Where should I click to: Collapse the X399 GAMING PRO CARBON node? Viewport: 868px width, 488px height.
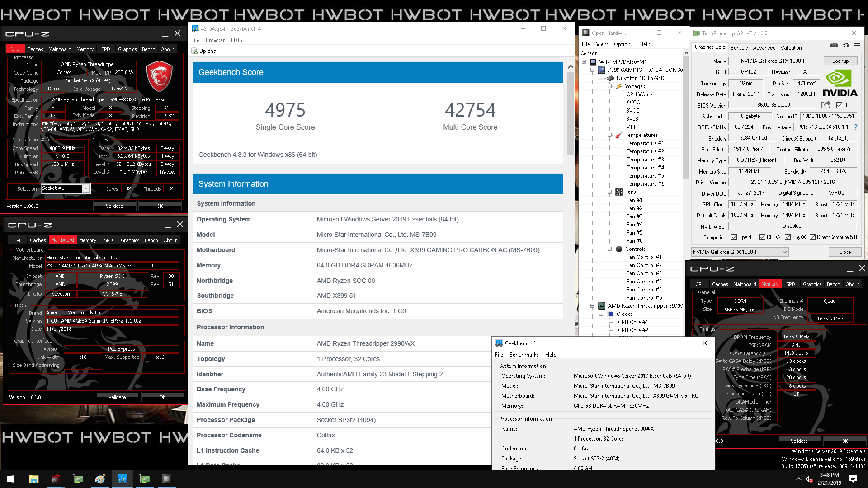coord(593,70)
